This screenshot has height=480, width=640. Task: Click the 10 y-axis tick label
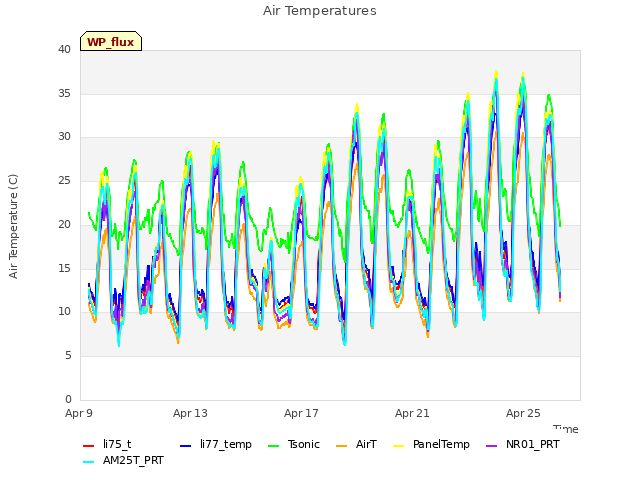[64, 312]
